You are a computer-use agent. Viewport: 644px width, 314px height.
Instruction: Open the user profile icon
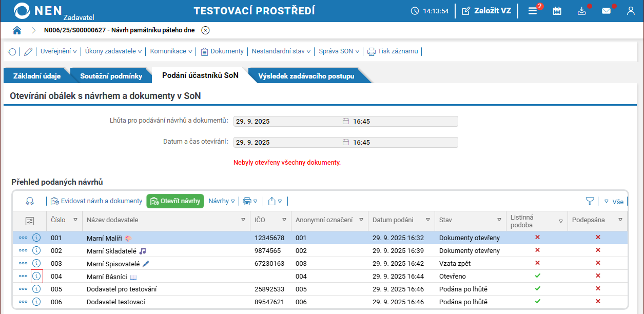pyautogui.click(x=631, y=10)
